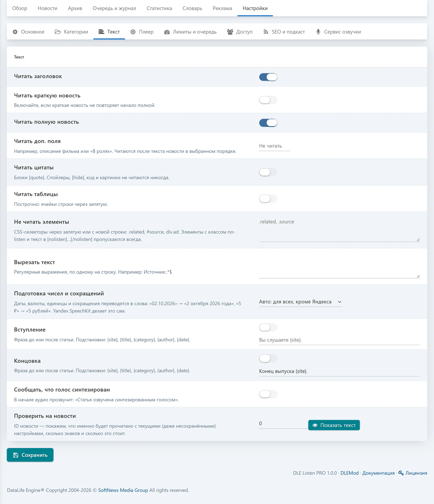Image resolution: width=434 pixels, height=504 pixels.
Task: Click the Концовка phrase text field
Action: pos(340,371)
